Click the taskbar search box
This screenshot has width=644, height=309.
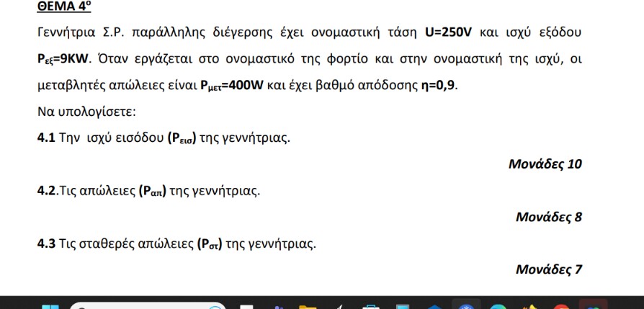coord(148,306)
